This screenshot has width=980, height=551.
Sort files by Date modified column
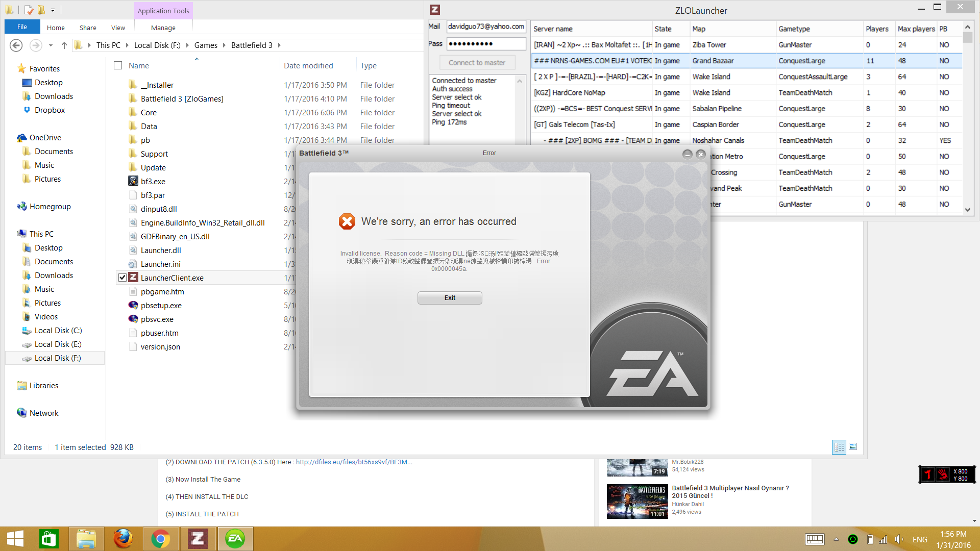[308, 65]
